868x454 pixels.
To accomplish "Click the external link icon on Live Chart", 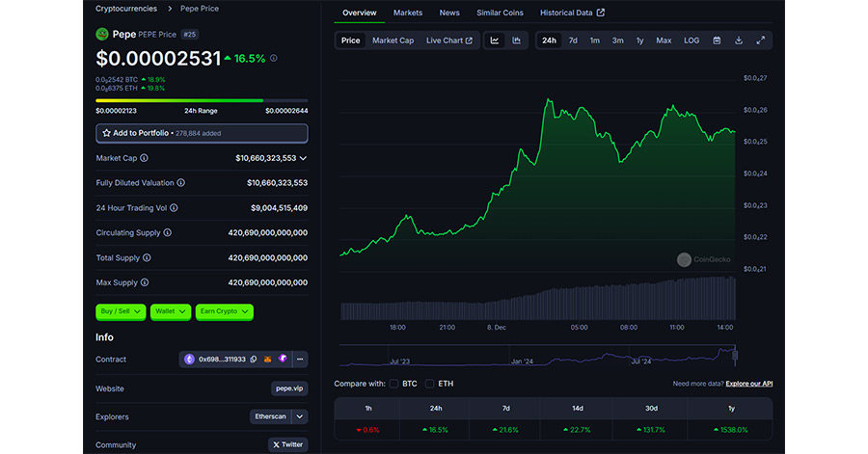I will coord(469,40).
